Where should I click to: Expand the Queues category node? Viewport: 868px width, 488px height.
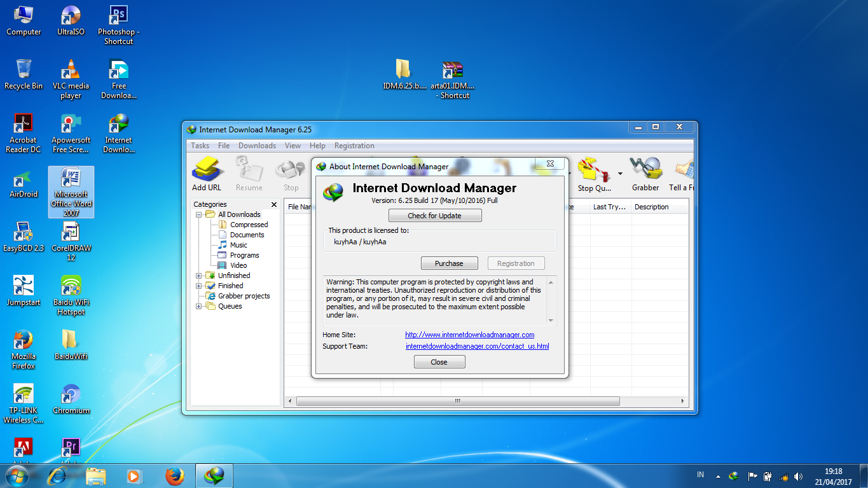[199, 306]
